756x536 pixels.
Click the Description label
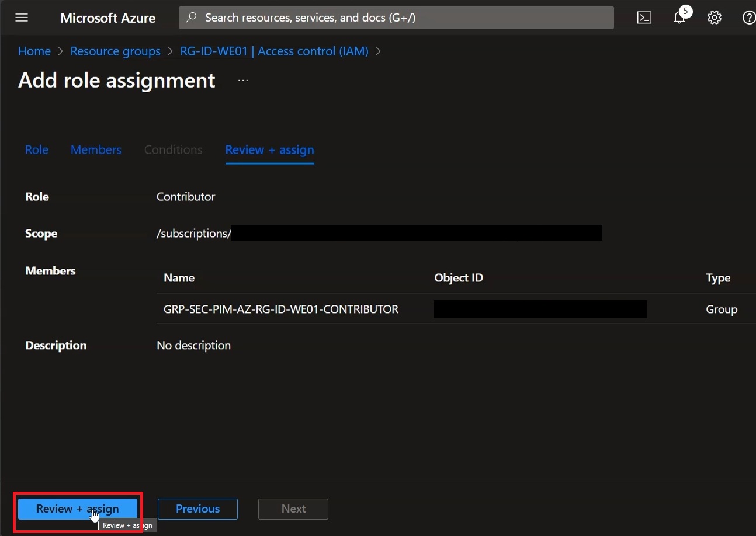[x=56, y=346]
